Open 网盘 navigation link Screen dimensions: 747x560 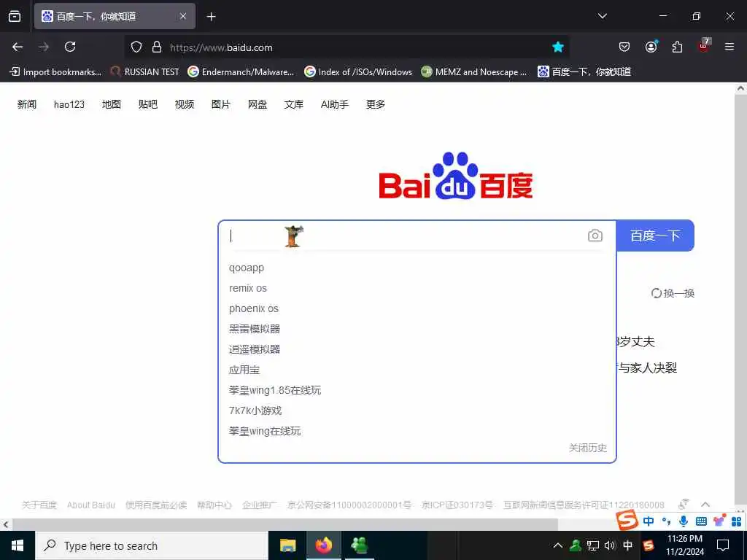pyautogui.click(x=258, y=104)
